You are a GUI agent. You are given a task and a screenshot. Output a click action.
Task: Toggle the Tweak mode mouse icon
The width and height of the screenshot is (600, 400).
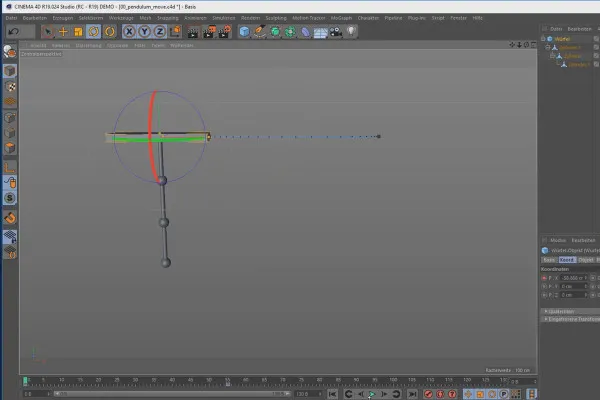pos(10,183)
